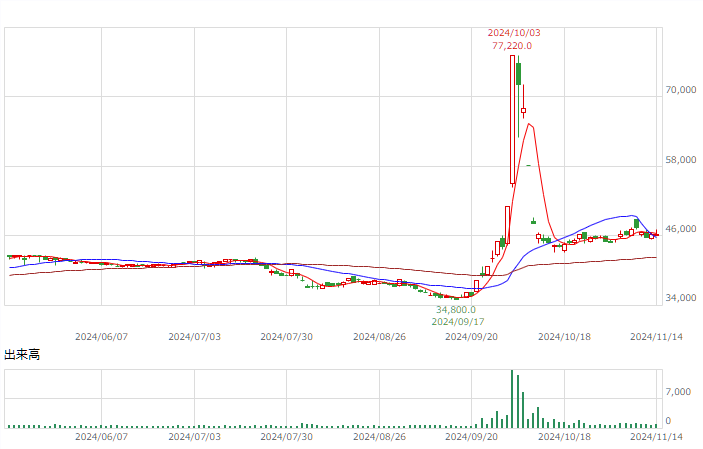Click the 58,000 price axis label
Screen dimensions: 703x449
coord(681,160)
